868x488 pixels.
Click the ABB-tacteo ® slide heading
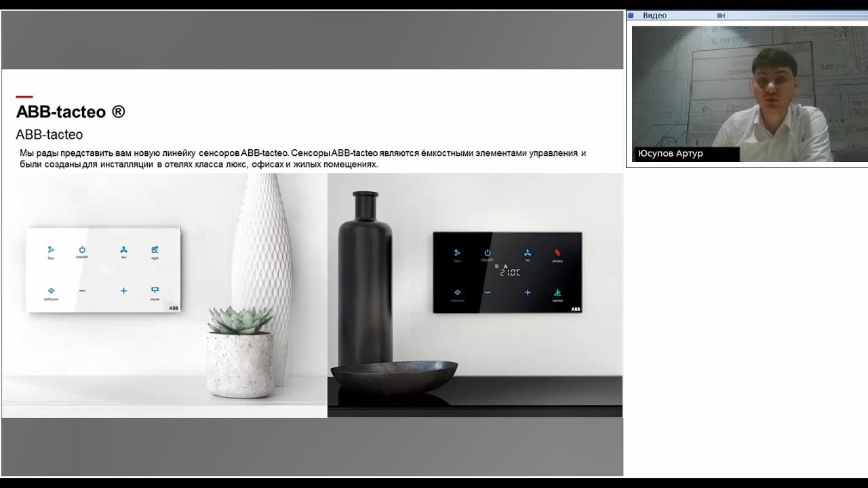71,112
